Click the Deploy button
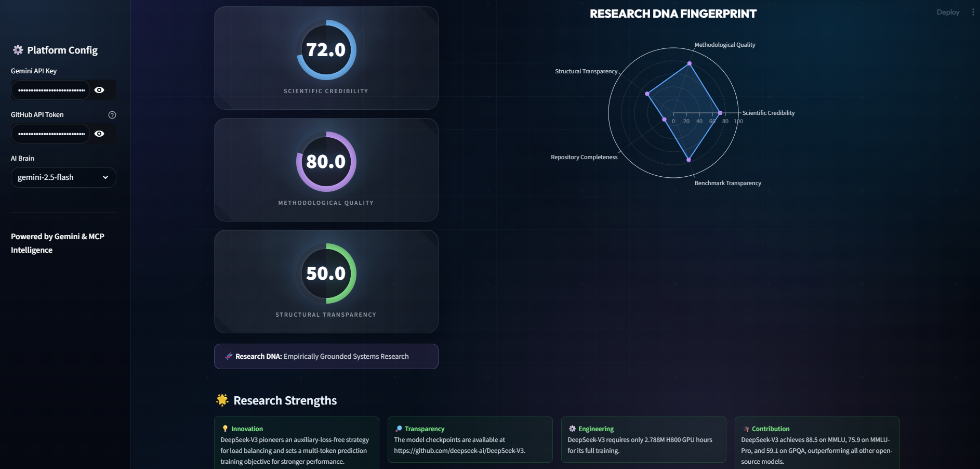 tap(948, 12)
